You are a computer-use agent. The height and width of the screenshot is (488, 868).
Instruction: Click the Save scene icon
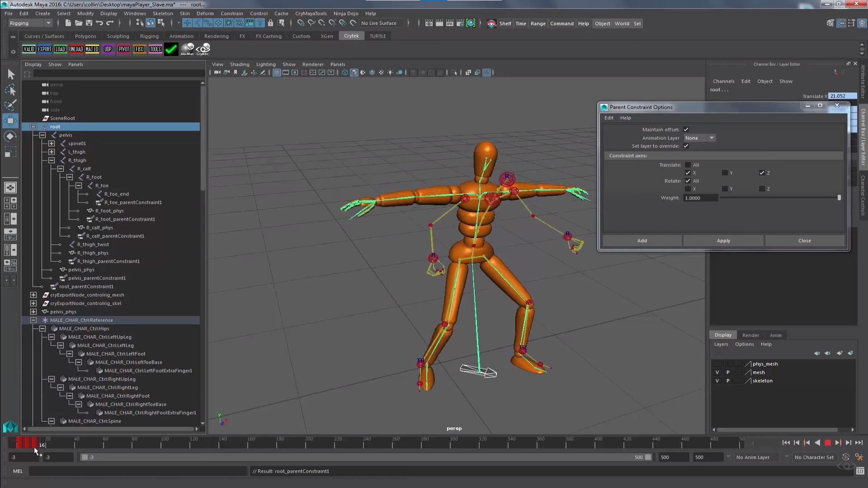[x=89, y=23]
